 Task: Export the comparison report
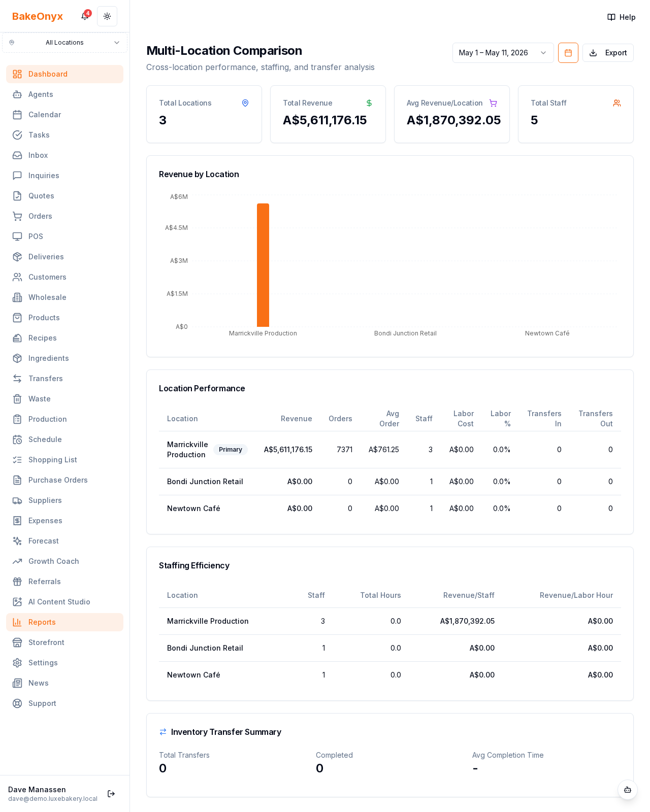(608, 53)
